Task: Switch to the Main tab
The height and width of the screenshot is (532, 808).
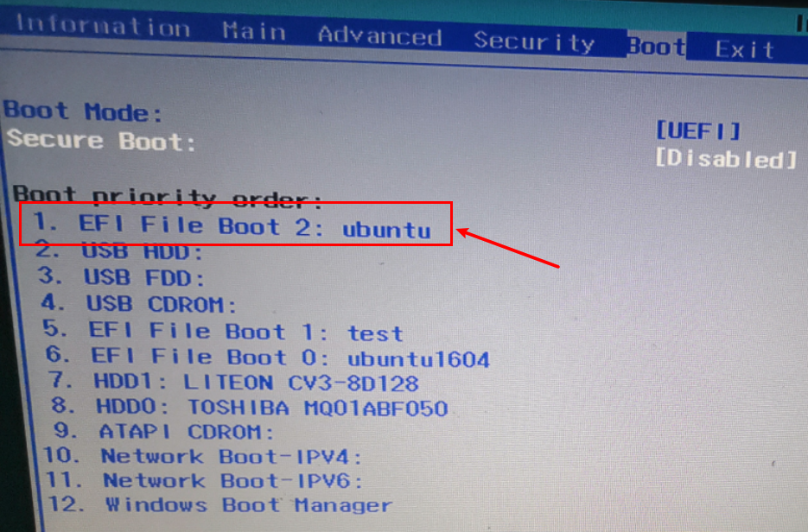Action: click(253, 32)
